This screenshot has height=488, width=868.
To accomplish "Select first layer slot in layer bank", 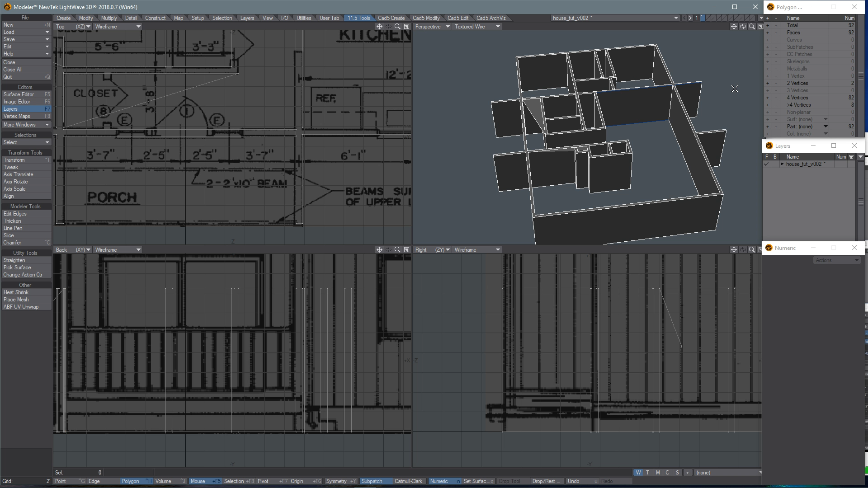I will tap(702, 18).
